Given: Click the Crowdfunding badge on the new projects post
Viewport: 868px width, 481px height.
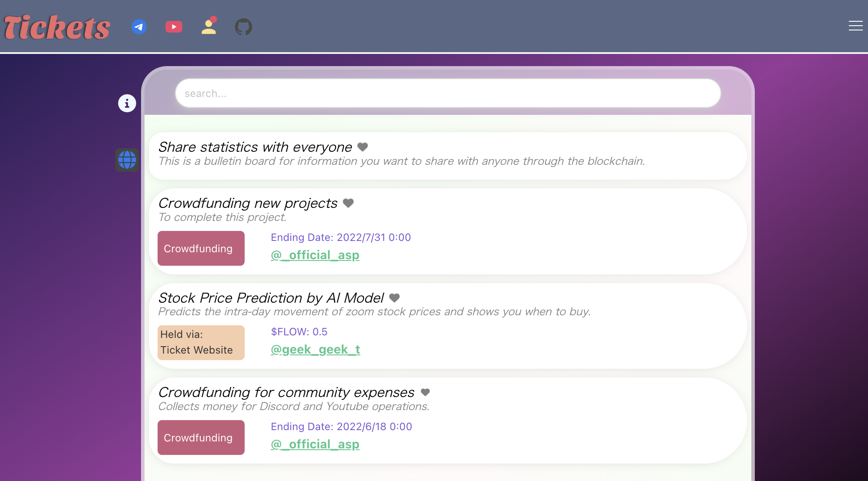Looking at the screenshot, I should pos(201,248).
